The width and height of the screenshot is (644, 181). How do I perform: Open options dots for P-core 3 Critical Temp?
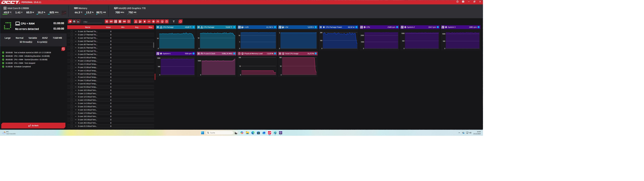click(75, 68)
